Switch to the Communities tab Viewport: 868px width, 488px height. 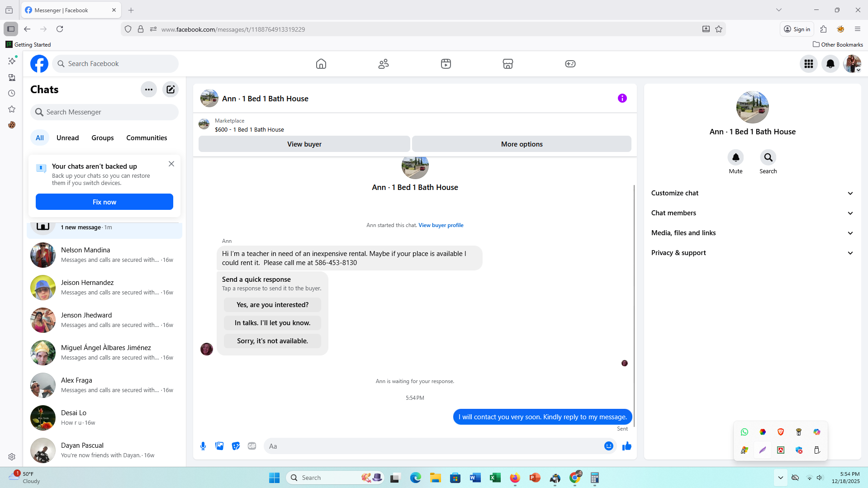(x=147, y=138)
